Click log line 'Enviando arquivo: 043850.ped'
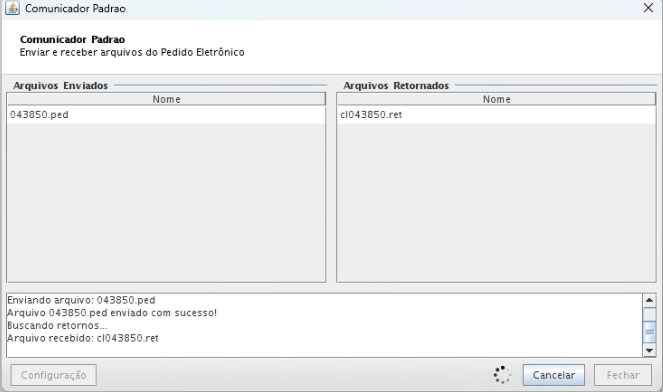This screenshot has width=663, height=392. 81,300
